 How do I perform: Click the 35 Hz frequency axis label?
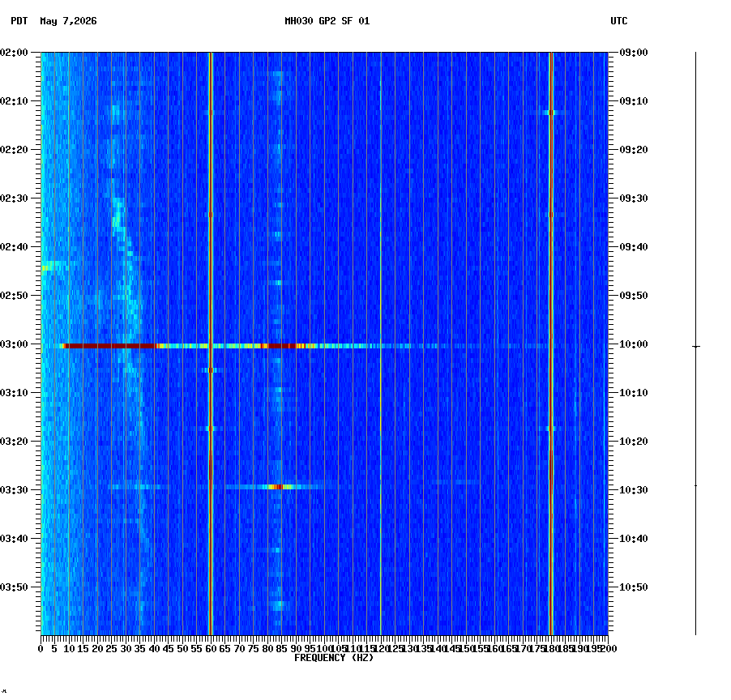[140, 649]
